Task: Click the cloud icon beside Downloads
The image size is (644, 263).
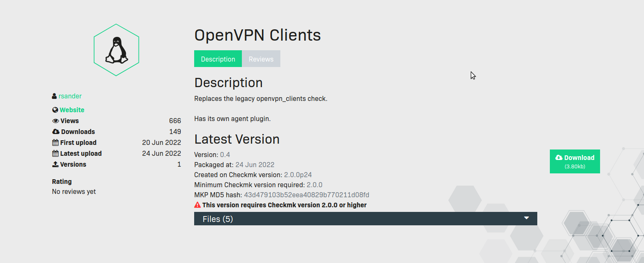Action: pos(55,132)
